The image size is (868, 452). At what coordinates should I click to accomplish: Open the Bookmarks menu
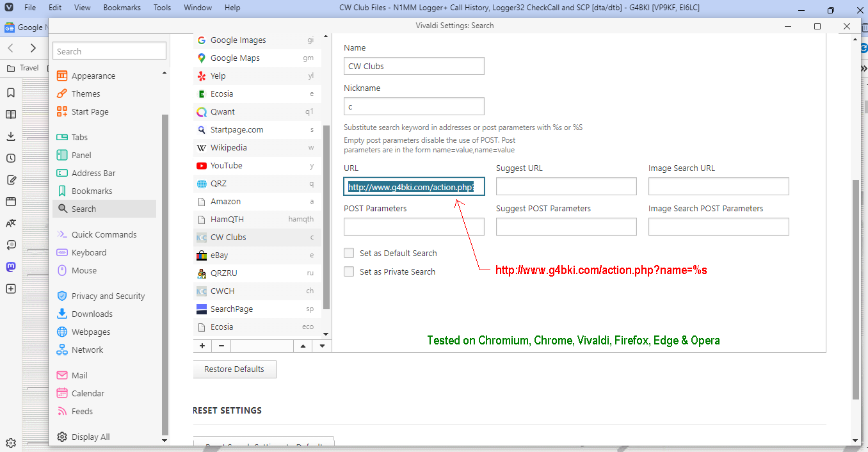pyautogui.click(x=122, y=8)
